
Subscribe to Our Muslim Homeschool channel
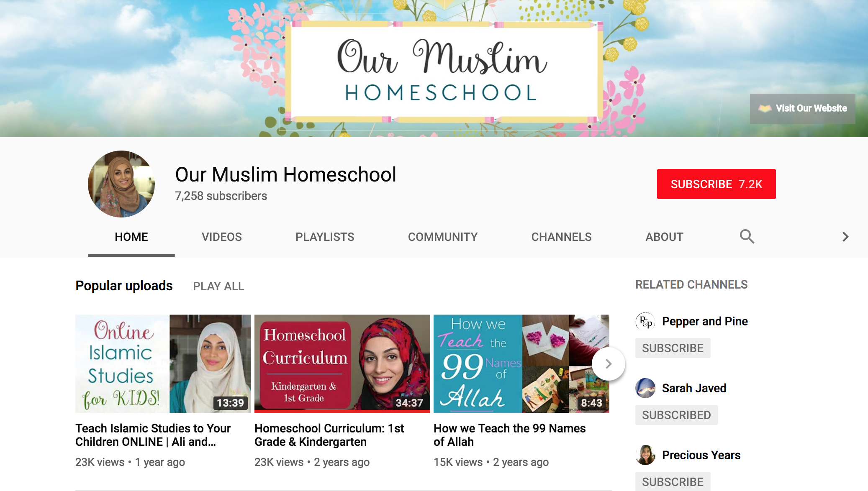(x=716, y=184)
